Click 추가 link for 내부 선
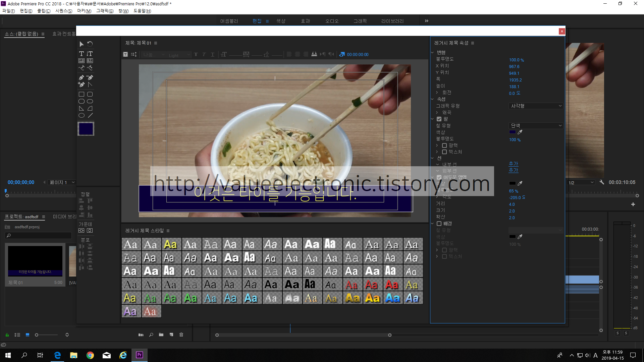 coord(513,164)
